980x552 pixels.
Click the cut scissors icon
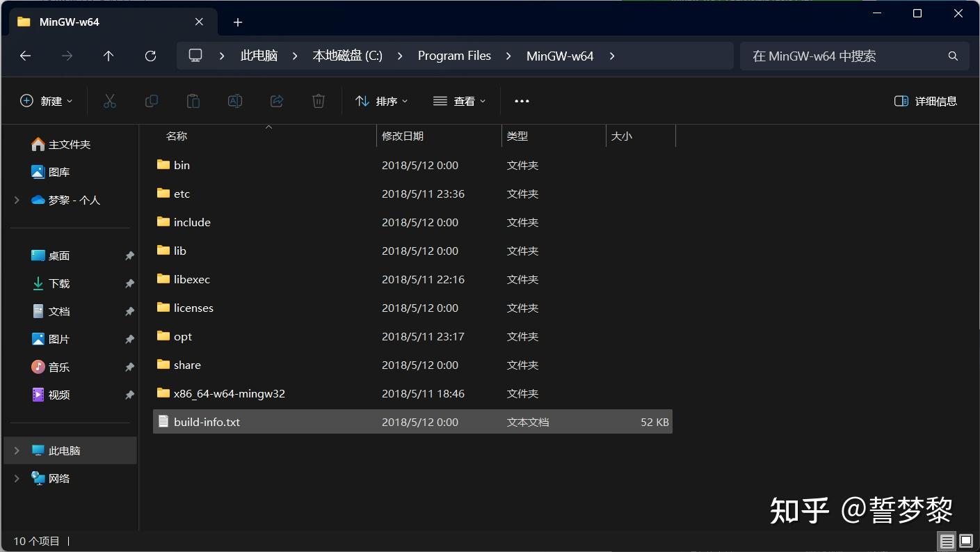tap(109, 101)
